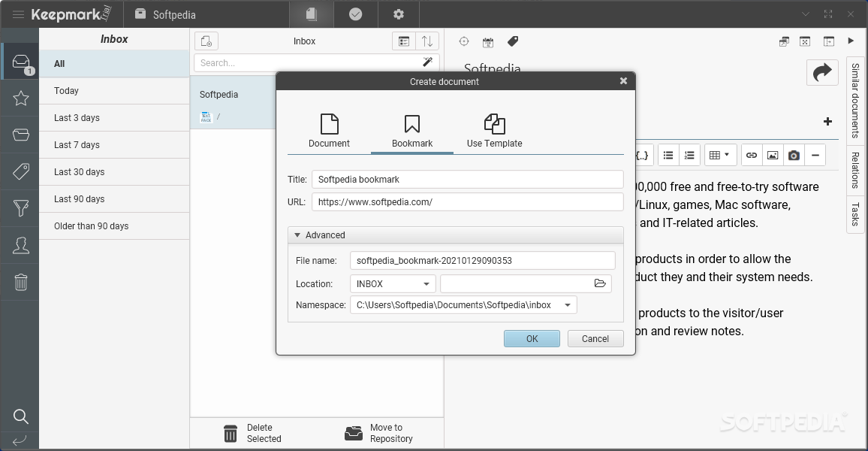Close the Create document dialog
Viewport: 868px width, 451px height.
point(623,81)
